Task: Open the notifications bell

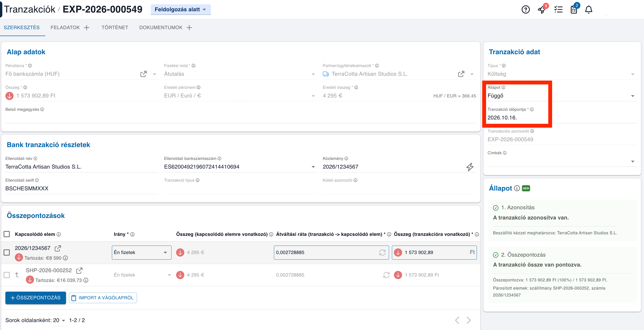Action: click(589, 10)
